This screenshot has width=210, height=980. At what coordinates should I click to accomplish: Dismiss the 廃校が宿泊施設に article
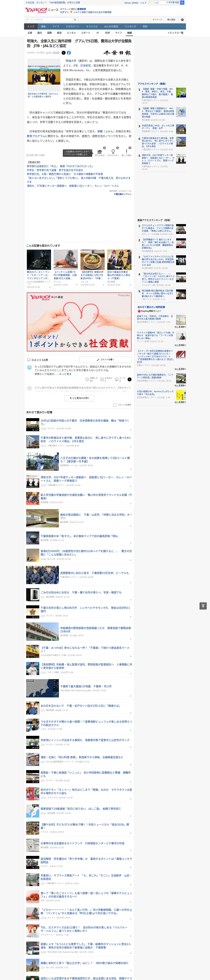tap(131, 526)
